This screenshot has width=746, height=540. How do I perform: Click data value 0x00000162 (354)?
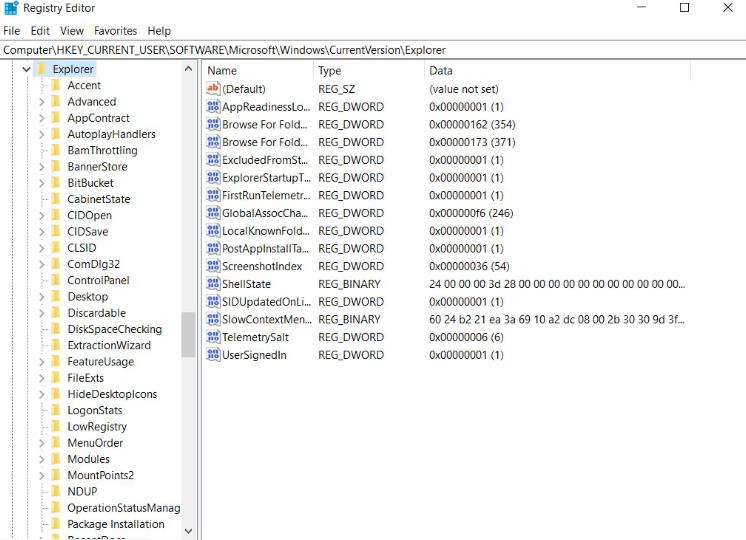[x=472, y=124]
